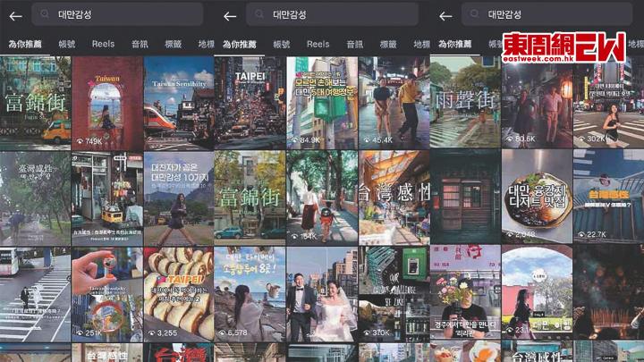Open the TAIPEI street traffic thumbnail
This screenshot has height=362, width=644.
click(250, 103)
